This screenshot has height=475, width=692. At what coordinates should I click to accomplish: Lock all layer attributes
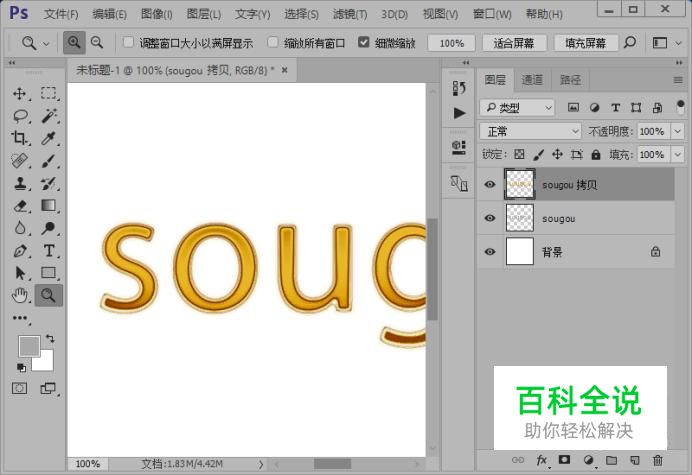click(x=596, y=155)
